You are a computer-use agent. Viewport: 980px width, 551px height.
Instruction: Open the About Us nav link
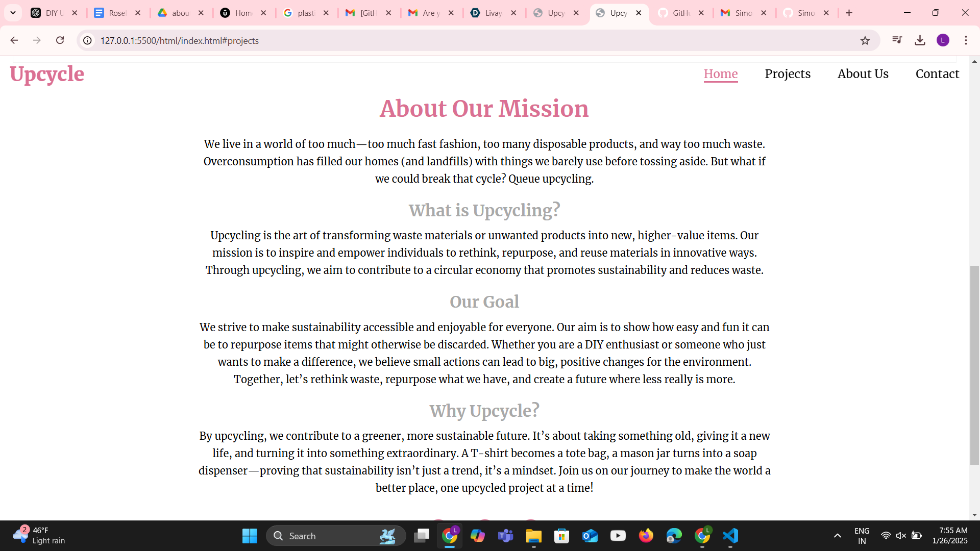coord(863,74)
